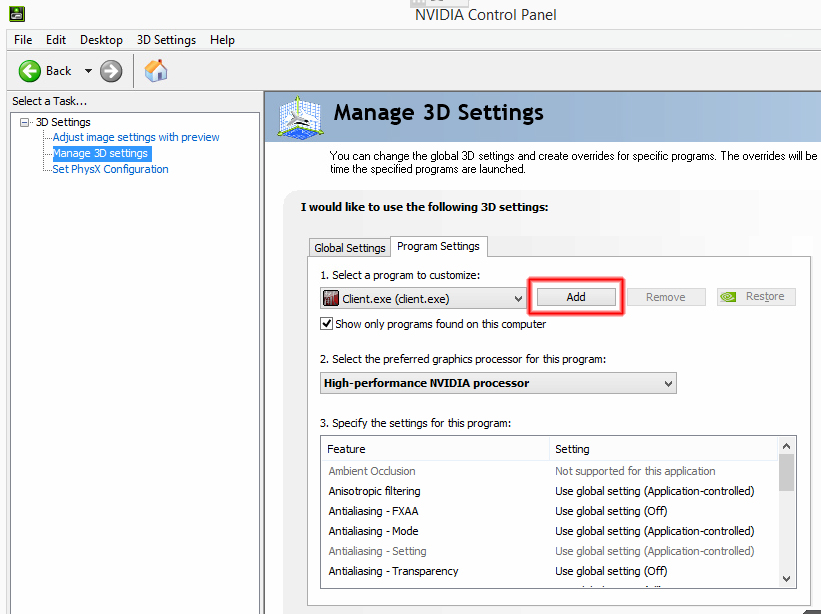Click the Remove button

coord(665,297)
